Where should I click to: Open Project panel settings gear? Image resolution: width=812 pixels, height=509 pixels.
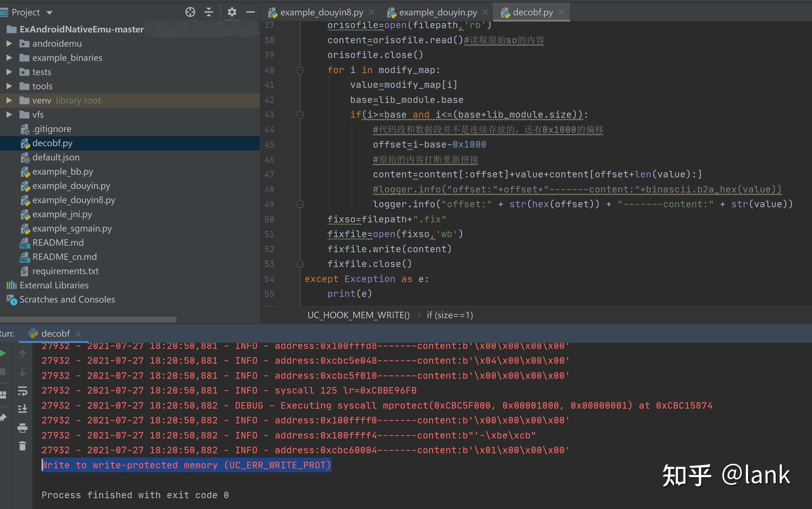pyautogui.click(x=232, y=12)
